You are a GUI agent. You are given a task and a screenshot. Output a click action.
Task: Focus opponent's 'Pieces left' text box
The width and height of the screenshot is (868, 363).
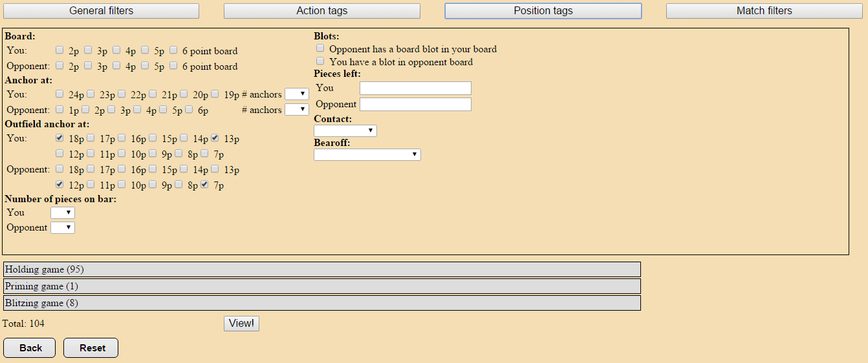tap(415, 105)
